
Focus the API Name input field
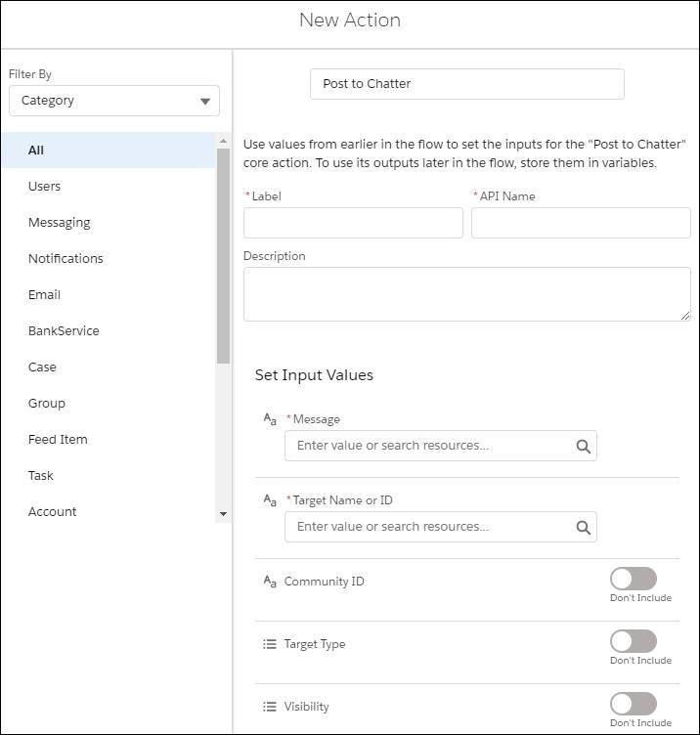[581, 223]
